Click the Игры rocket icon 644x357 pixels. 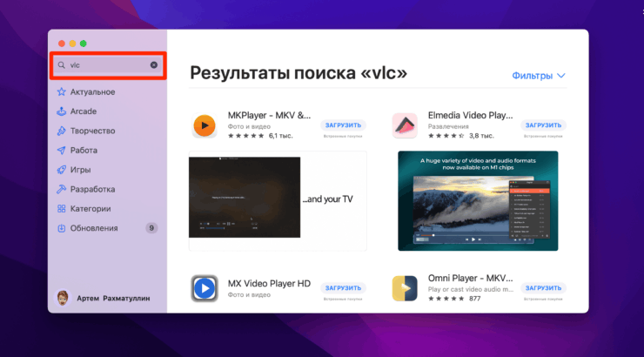pyautogui.click(x=61, y=170)
